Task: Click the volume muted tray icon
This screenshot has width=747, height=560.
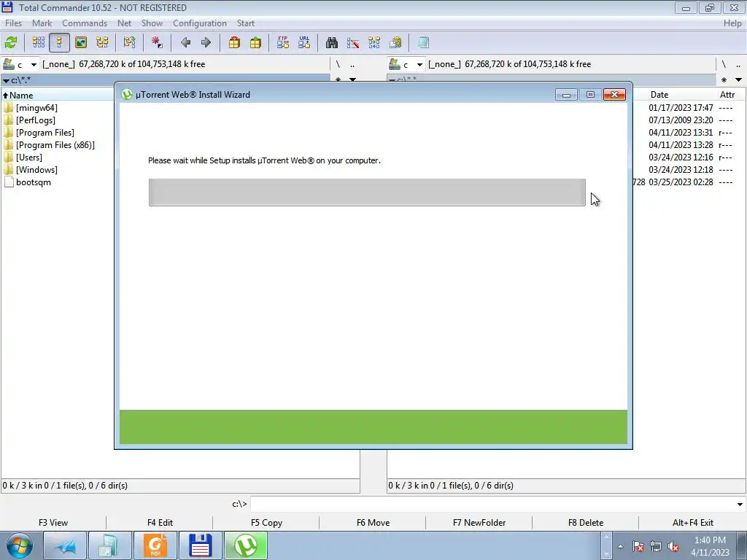Action: 673,547
